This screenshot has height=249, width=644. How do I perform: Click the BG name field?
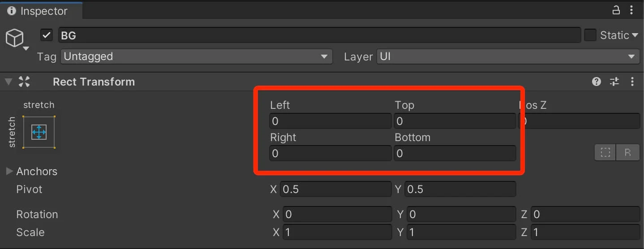coord(320,35)
